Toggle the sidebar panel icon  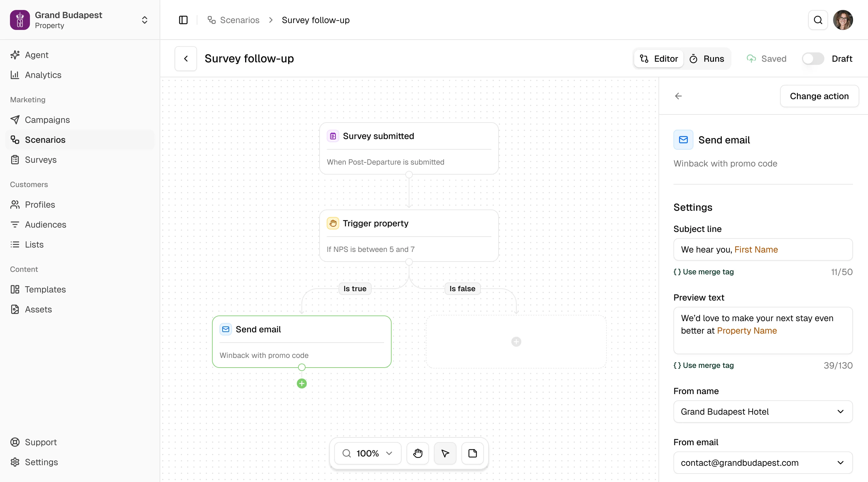click(x=183, y=20)
